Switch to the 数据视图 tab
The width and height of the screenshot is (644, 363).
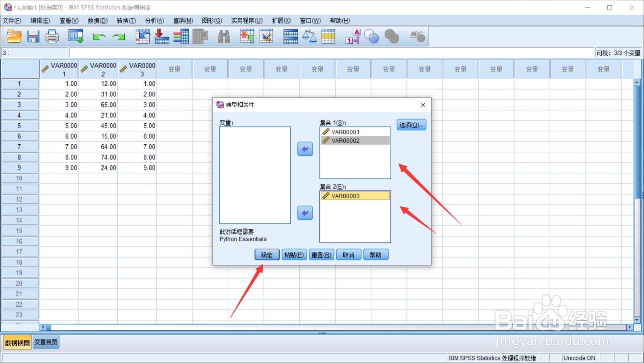(x=17, y=343)
